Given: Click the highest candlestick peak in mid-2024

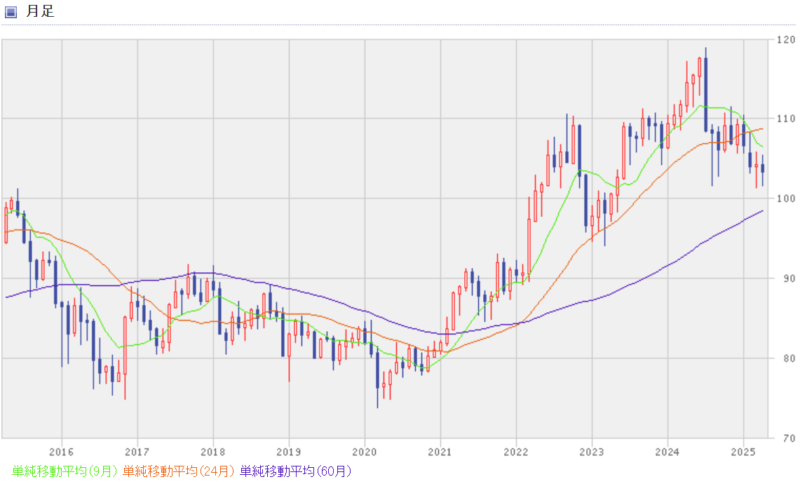Looking at the screenshot, I should point(706,89).
